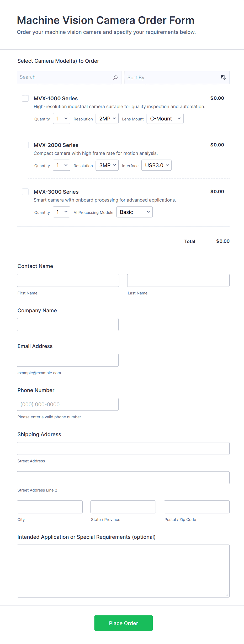Screen dimensions: 244x644
Task: Tick the MVX-3000 Series checkbox
Action: 25,192
